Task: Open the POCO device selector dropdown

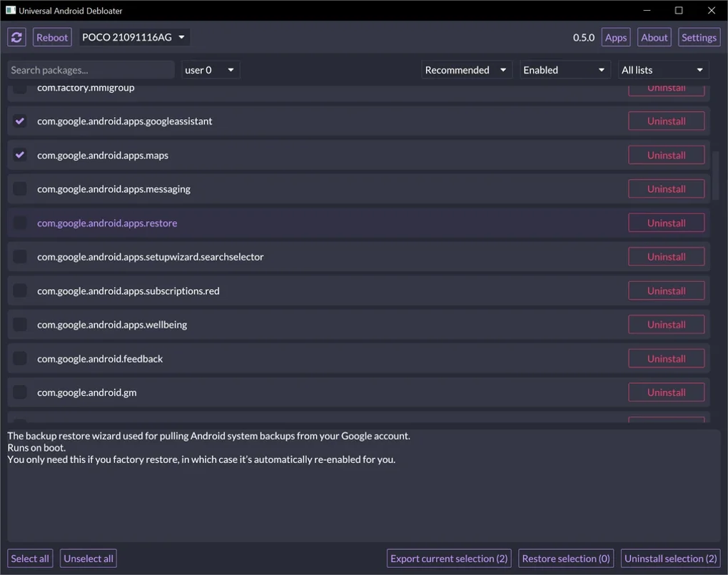Action: point(134,37)
